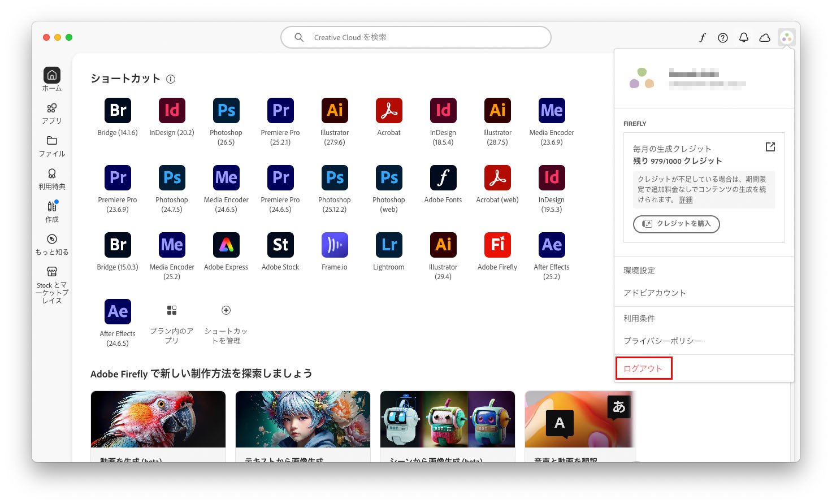Screen dimensions: 832x504
Task: Open robots scene-to-image card thumbnail
Action: 448,419
